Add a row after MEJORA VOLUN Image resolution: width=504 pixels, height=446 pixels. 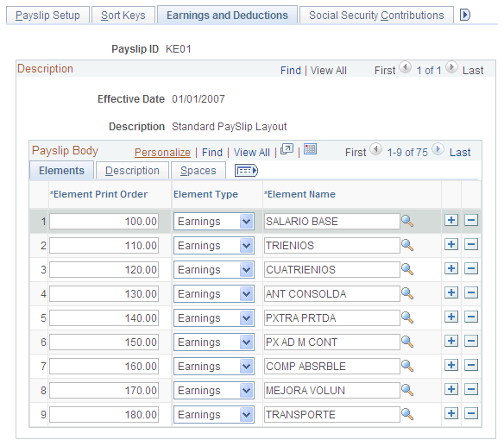[x=451, y=389]
